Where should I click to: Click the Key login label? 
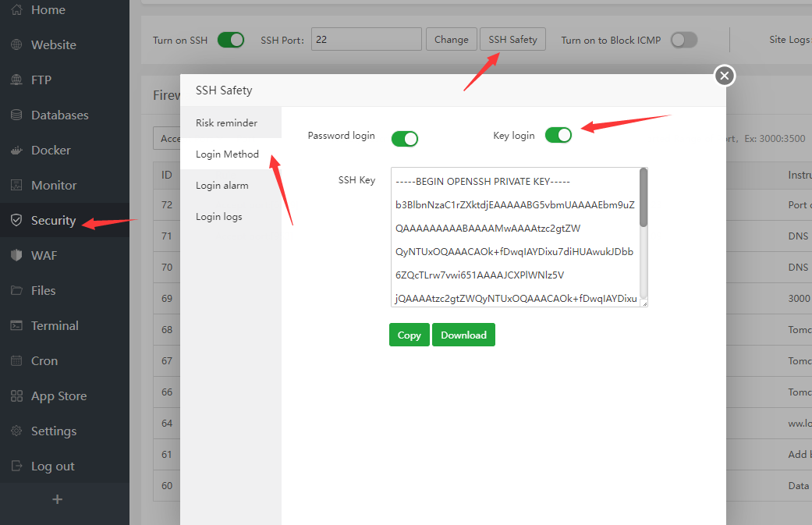click(514, 136)
